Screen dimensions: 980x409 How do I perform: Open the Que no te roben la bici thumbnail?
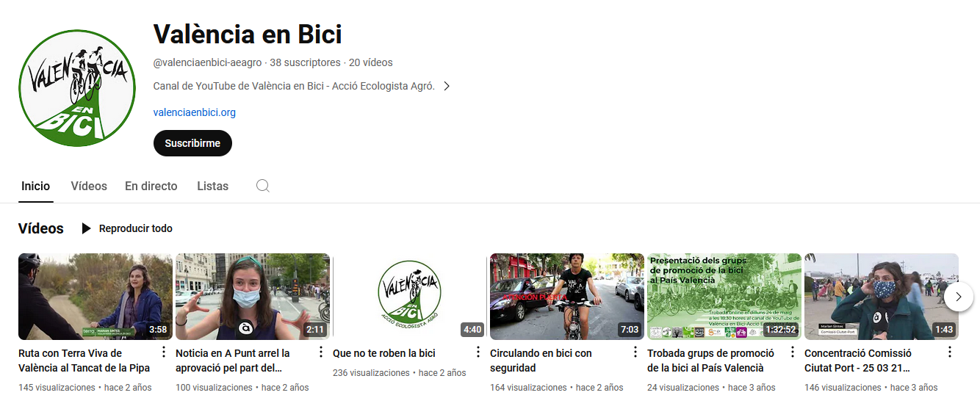point(410,297)
